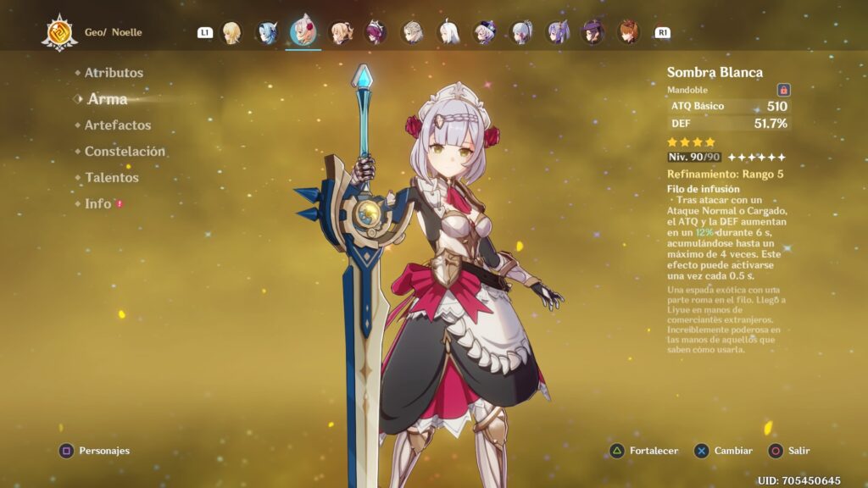This screenshot has width=868, height=488.
Task: Open the Constelación menu
Action: coord(125,152)
